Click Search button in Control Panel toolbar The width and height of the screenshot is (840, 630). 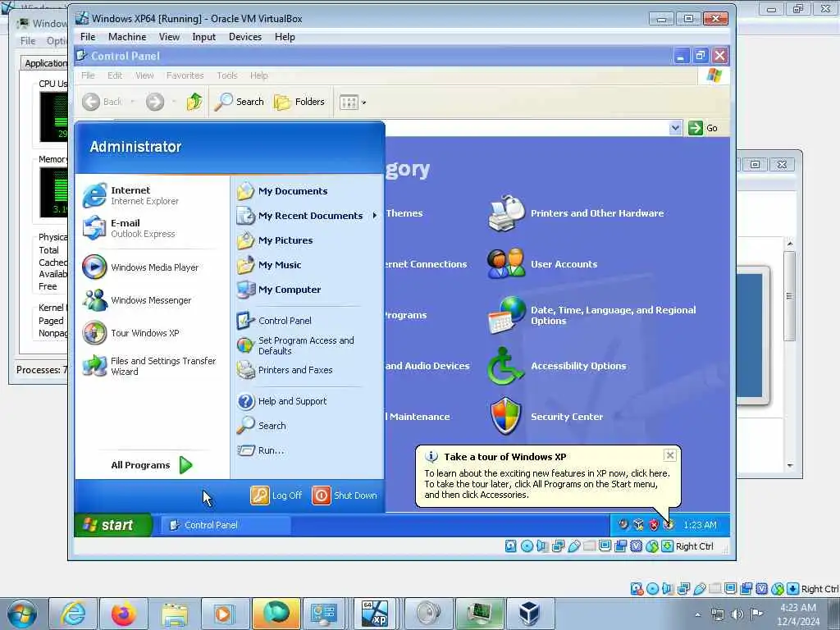[x=239, y=102]
